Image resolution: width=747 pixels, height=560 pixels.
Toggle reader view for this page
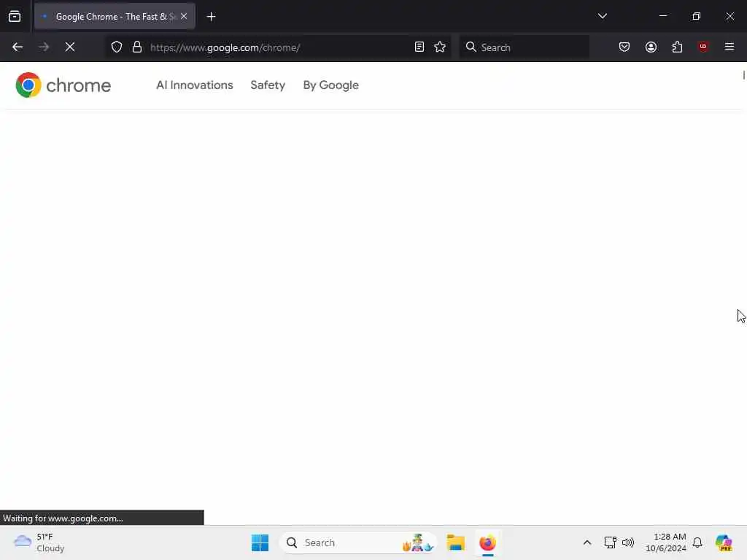(x=419, y=47)
